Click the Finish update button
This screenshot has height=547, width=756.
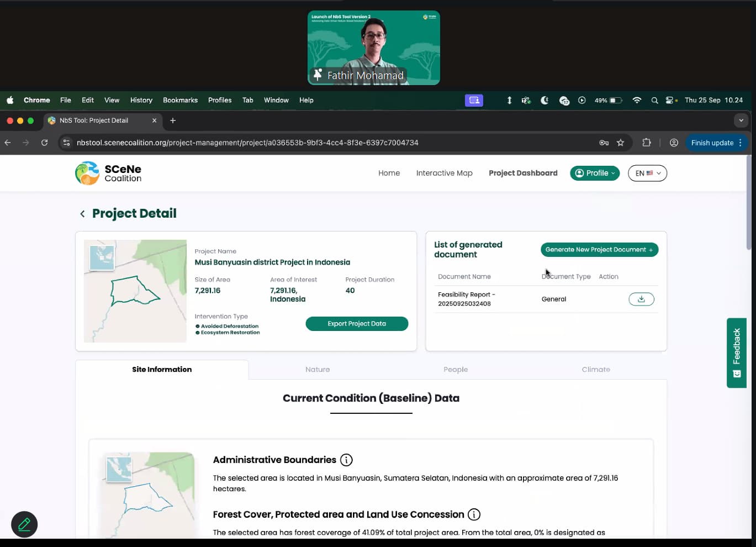[717, 143]
